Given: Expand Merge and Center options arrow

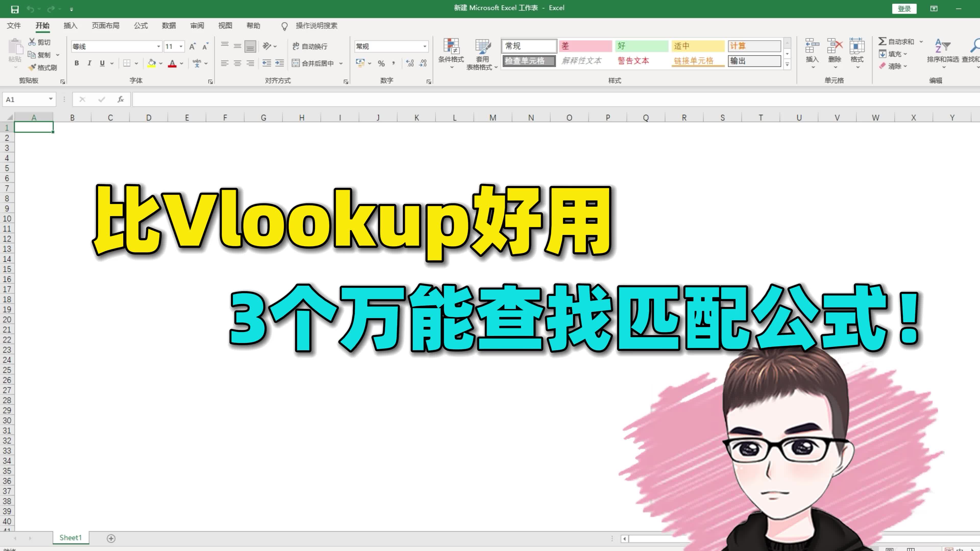Looking at the screenshot, I should 341,64.
